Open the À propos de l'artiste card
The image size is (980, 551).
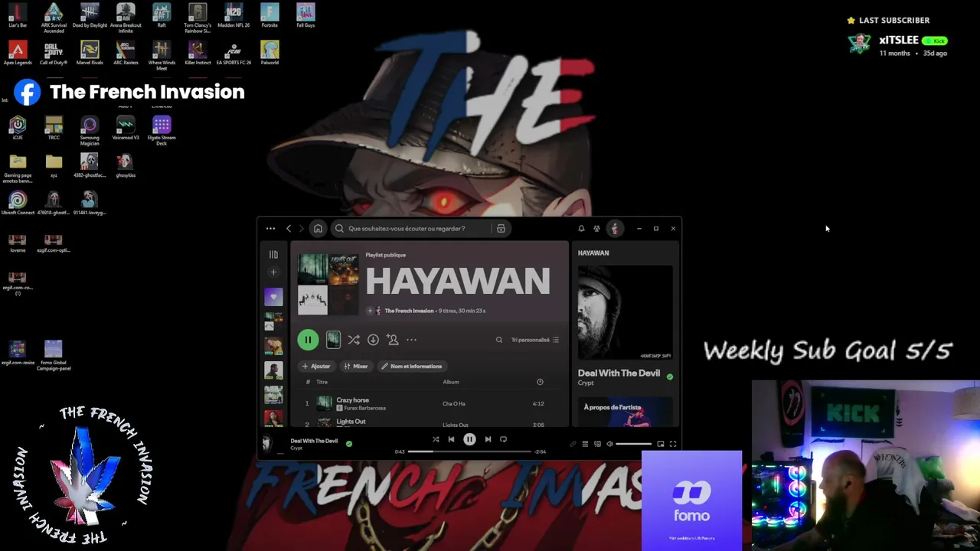pos(626,412)
